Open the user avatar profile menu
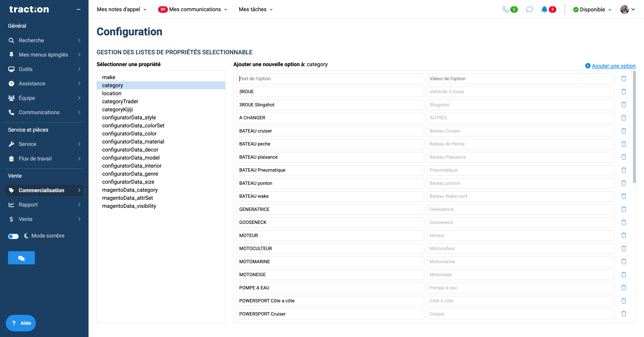Viewport: 644px width, 337px height. pos(627,9)
